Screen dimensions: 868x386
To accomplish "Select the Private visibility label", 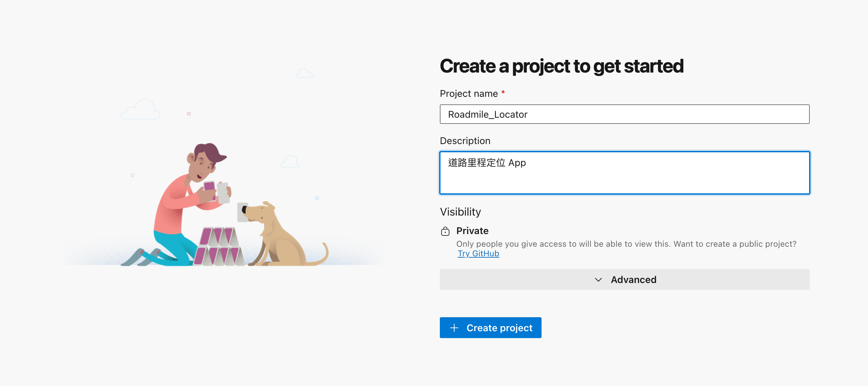I will coord(472,231).
